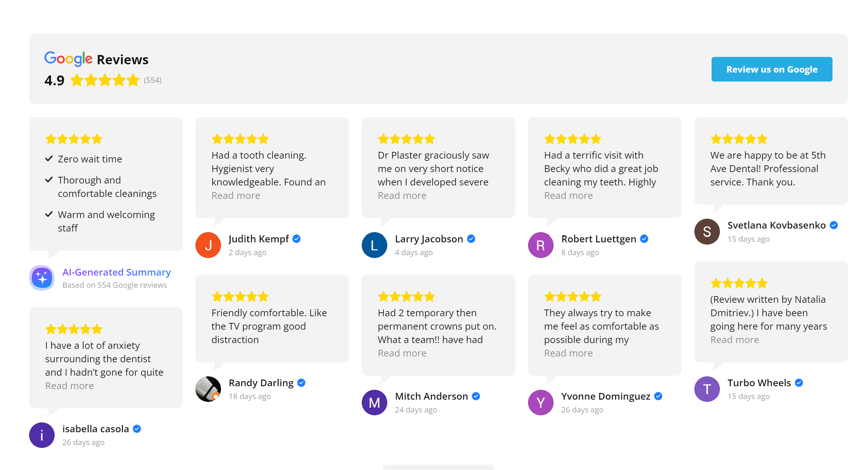This screenshot has height=470, width=868.
Task: Click the verified badge beside Svetlana Kovbasenko
Action: tap(834, 225)
